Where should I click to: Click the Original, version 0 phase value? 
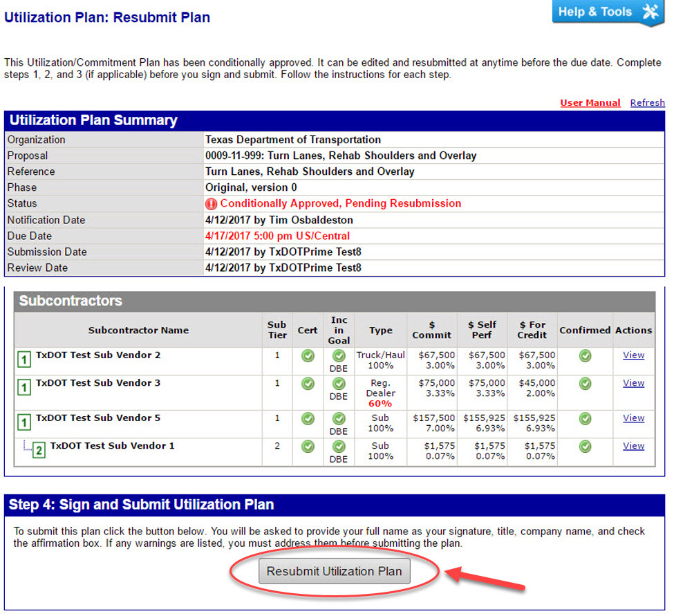tap(251, 187)
